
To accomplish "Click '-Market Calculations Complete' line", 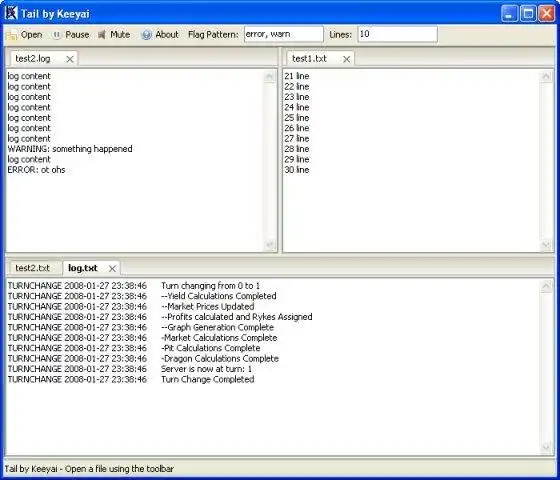I will tap(219, 338).
